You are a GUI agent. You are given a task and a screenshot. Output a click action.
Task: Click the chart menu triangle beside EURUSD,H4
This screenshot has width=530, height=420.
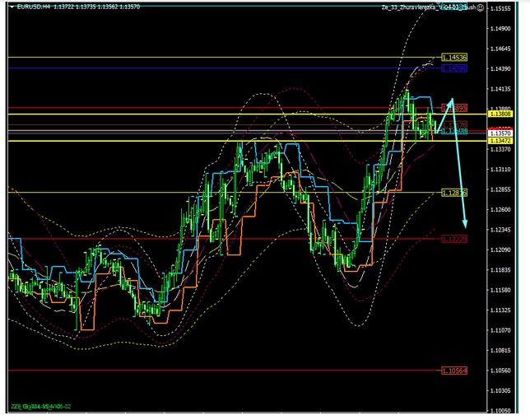pyautogui.click(x=6, y=7)
